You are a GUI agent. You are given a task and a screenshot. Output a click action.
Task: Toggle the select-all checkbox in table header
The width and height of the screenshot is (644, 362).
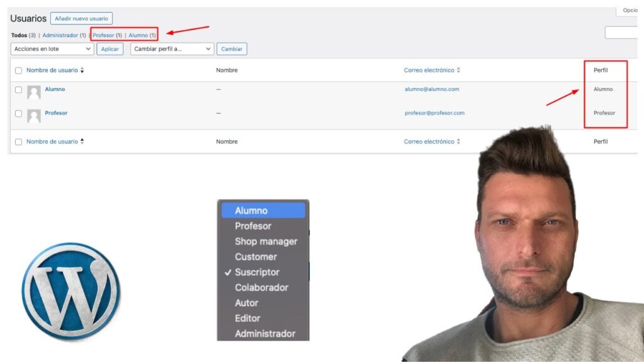coord(18,70)
